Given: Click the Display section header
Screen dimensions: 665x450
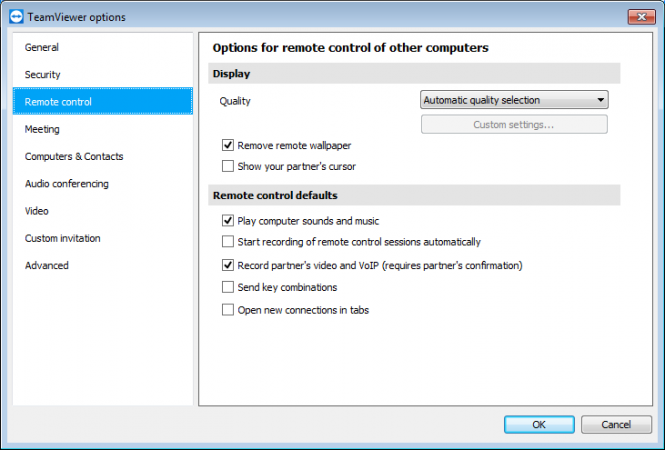Looking at the screenshot, I should click(x=414, y=73).
